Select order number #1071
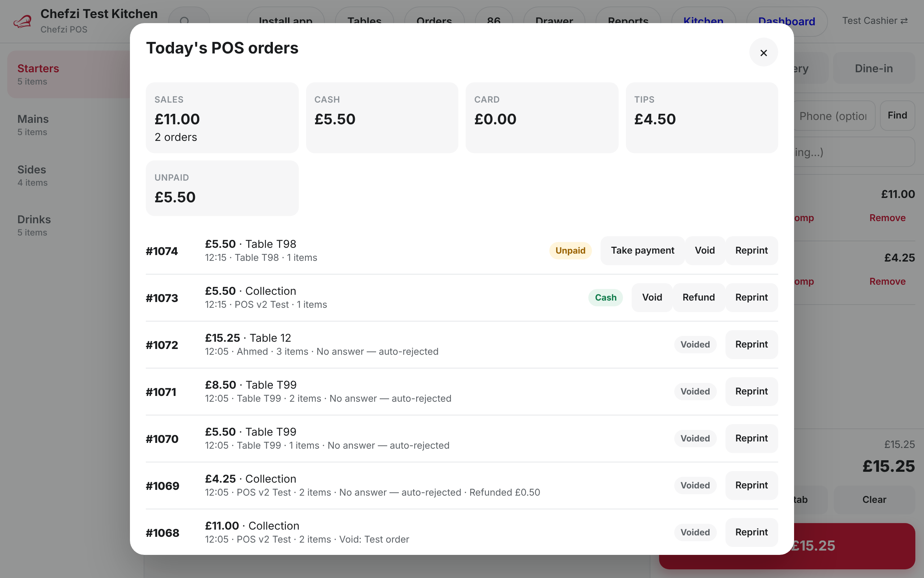Viewport: 924px width, 578px height. [x=161, y=392]
